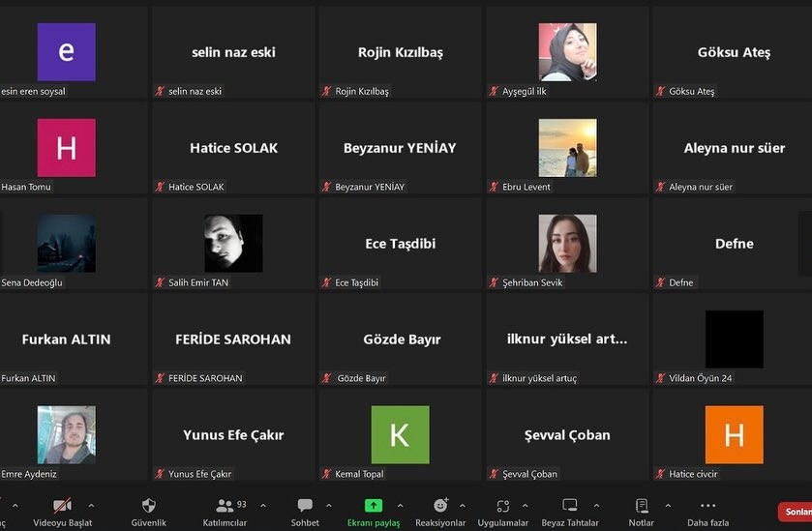Open Reaksiyonlar smiley icon
The height and width of the screenshot is (531, 812).
tap(440, 505)
